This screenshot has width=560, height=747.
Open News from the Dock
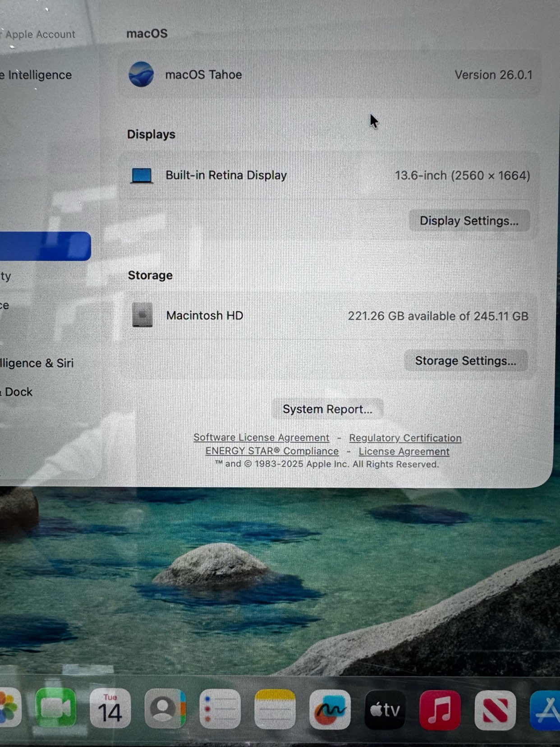[495, 710]
